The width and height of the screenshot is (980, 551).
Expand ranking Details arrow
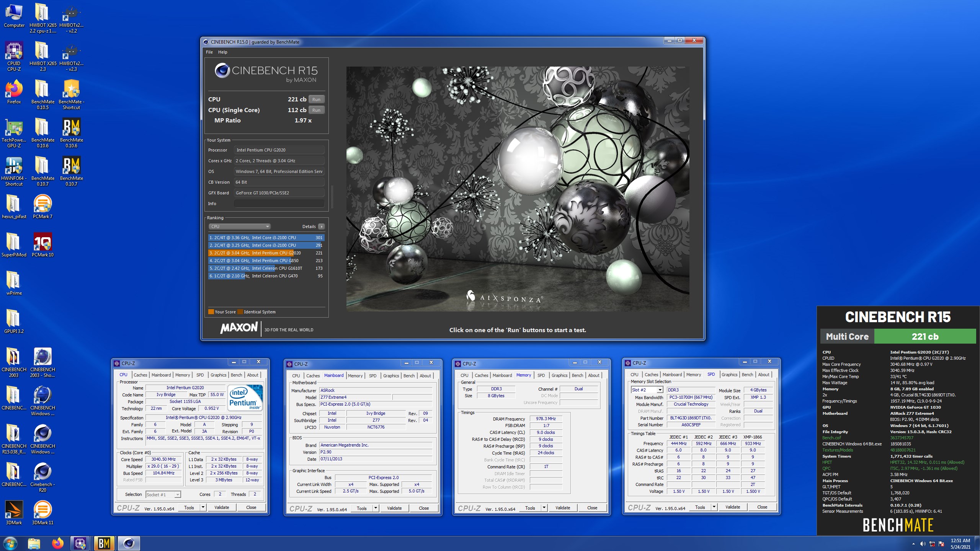322,227
